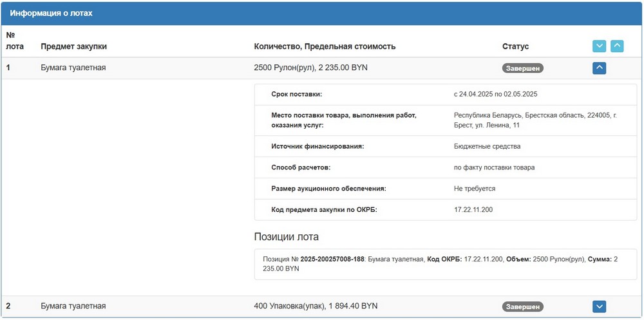644x320 pixels.
Task: Select lot 1 'Бумага туалетная' item name
Action: pos(73,68)
